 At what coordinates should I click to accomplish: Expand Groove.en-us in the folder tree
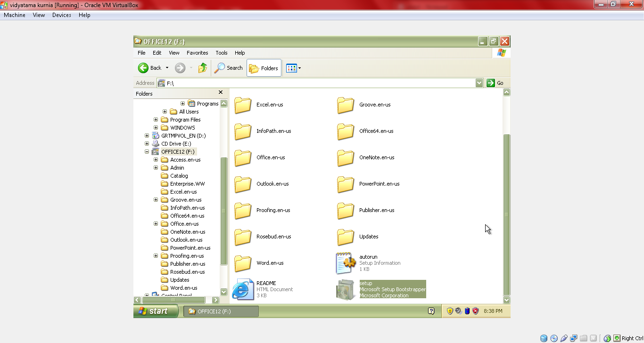point(156,199)
